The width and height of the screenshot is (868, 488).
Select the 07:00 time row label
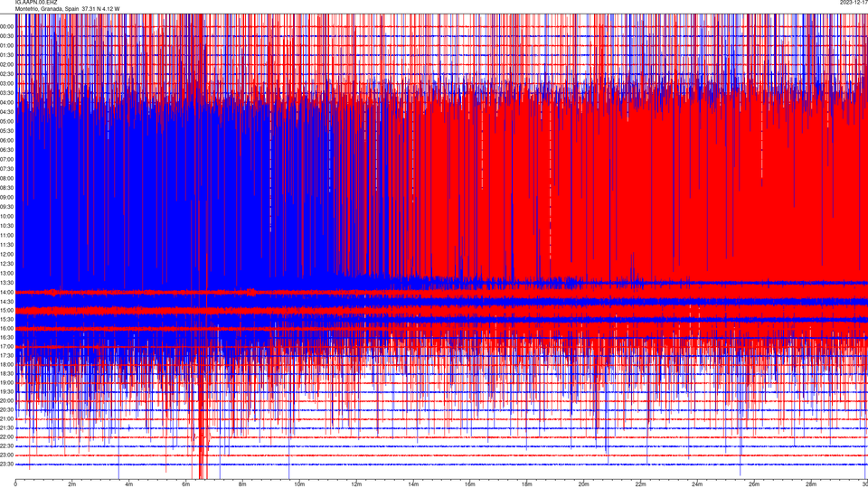(x=6, y=159)
